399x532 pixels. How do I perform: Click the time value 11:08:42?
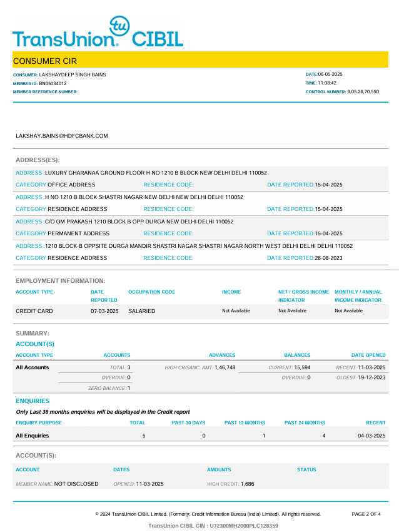[327, 83]
